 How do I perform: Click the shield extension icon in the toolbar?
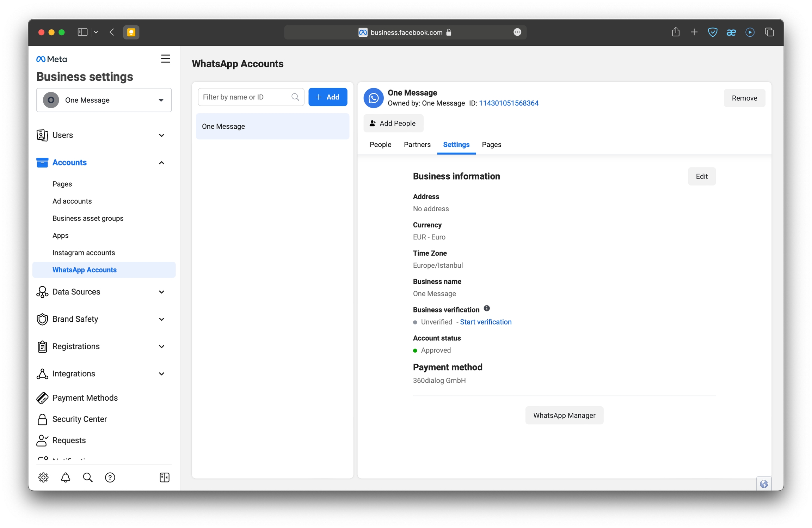click(x=712, y=32)
